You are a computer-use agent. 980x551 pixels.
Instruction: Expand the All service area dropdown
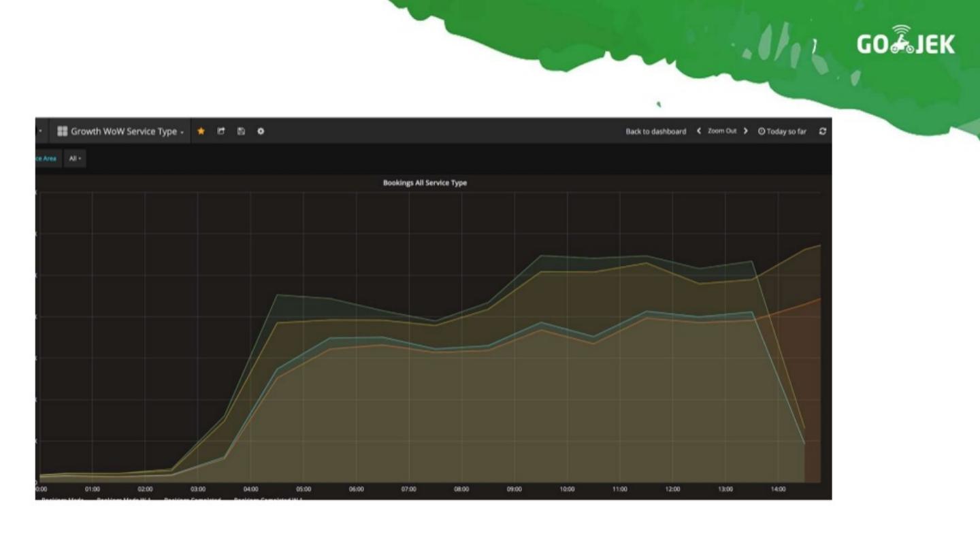(75, 159)
